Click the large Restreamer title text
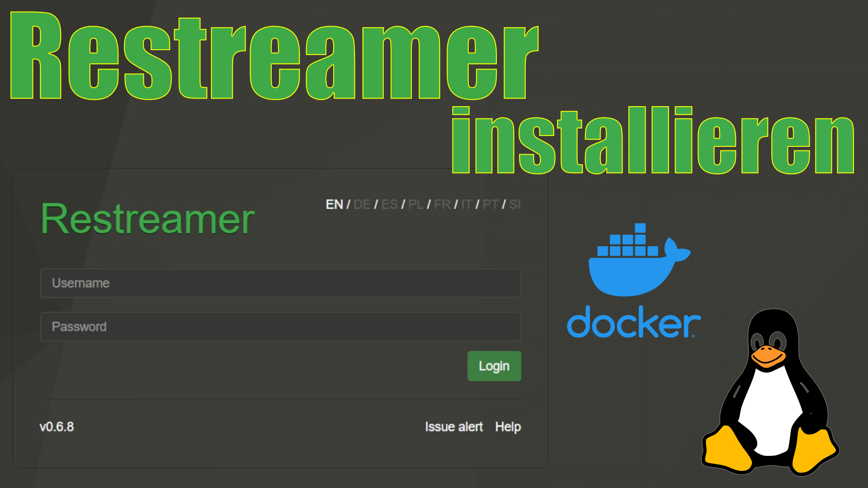868x488 pixels. [x=274, y=56]
